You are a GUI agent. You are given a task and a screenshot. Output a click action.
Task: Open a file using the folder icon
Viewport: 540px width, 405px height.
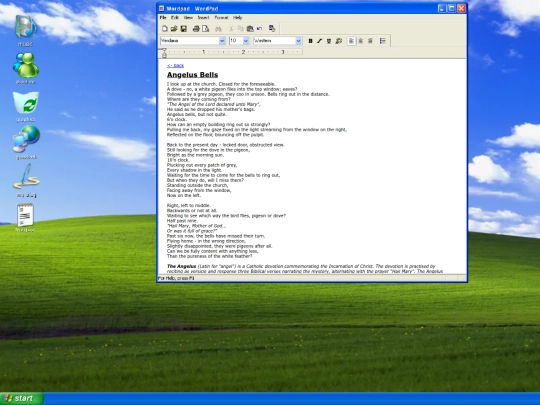pos(174,29)
